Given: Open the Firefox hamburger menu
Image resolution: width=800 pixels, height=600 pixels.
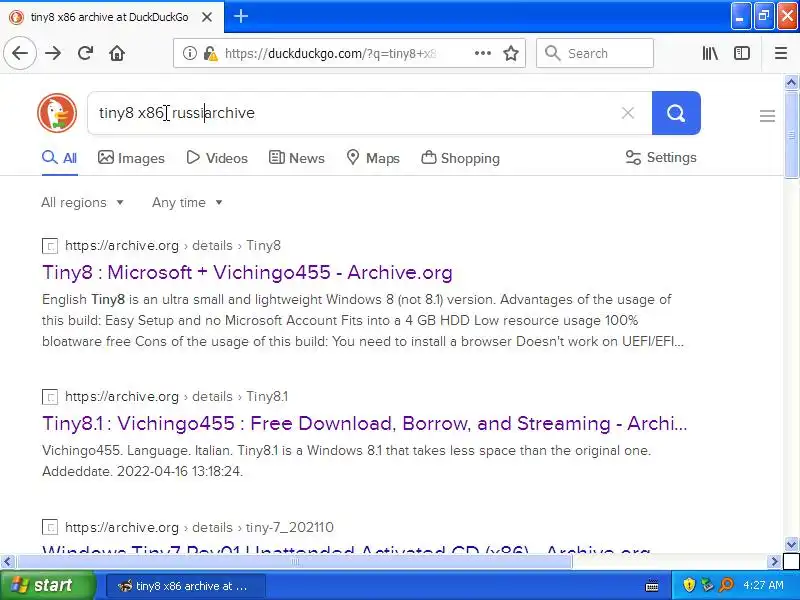Looking at the screenshot, I should [781, 53].
